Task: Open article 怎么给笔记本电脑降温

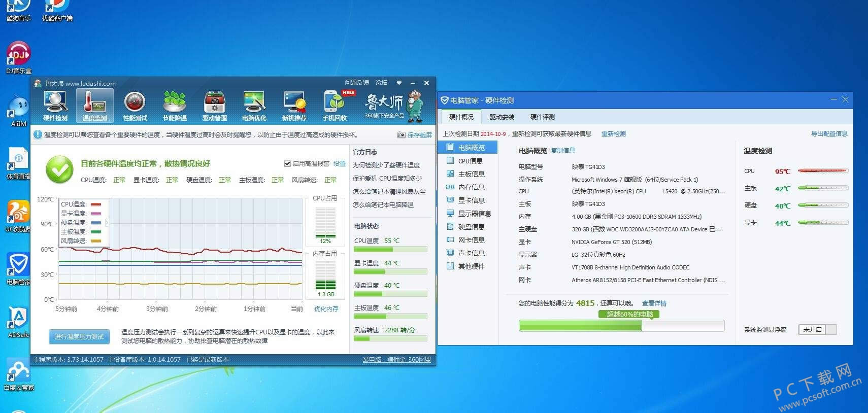Action: coord(383,205)
